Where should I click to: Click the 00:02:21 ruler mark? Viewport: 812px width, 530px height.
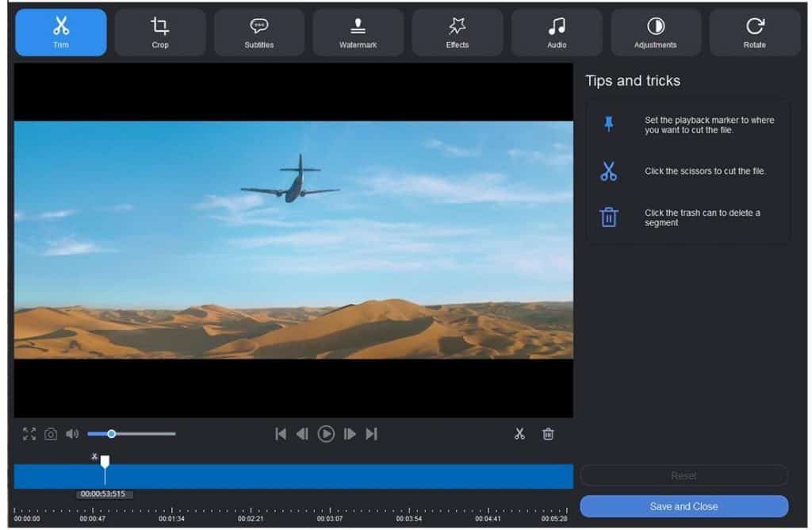[251, 518]
